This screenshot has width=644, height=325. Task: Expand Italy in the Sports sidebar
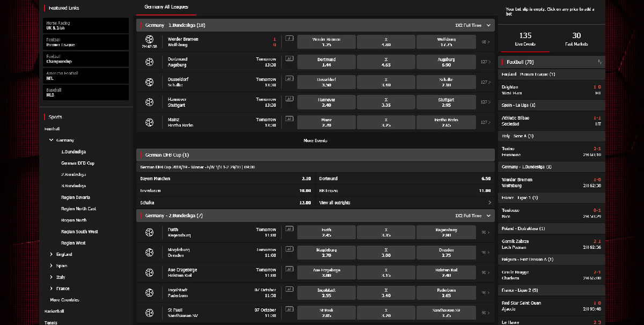pyautogui.click(x=51, y=277)
